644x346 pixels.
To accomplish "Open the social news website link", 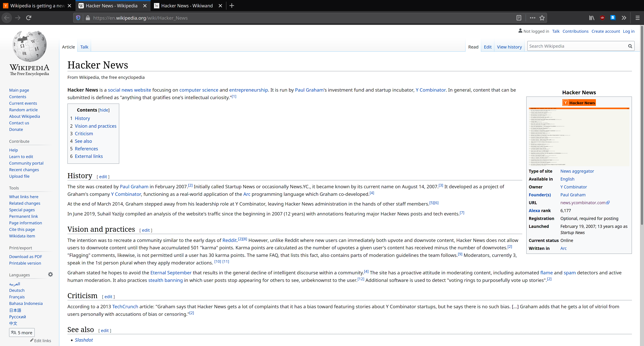I will click(129, 90).
